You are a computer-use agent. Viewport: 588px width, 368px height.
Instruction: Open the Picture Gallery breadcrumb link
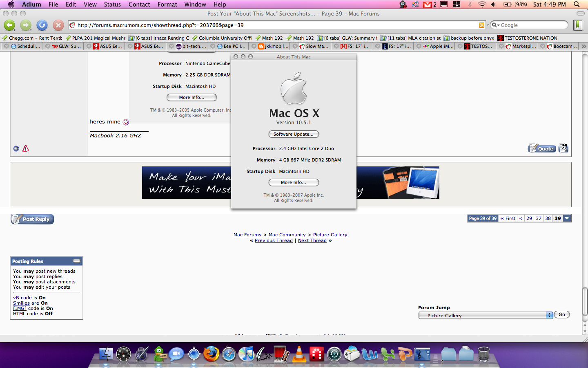click(x=330, y=235)
